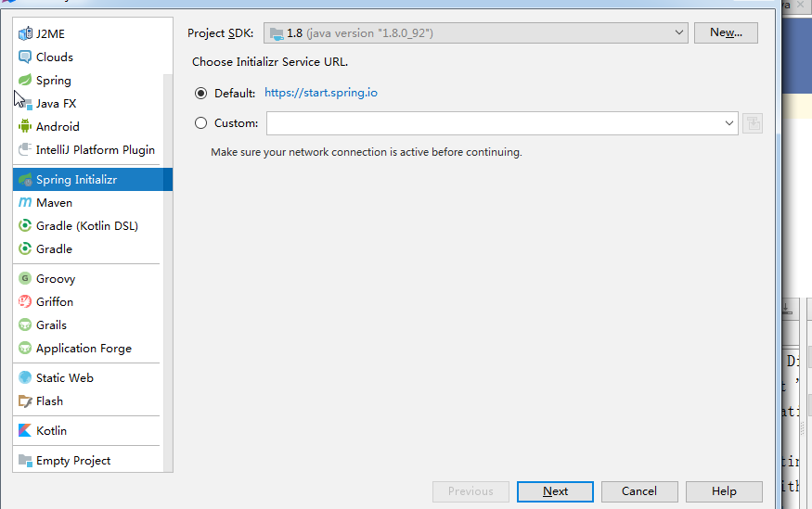The image size is (812, 509).
Task: Select the plain Gradle label
Action: pyautogui.click(x=54, y=248)
